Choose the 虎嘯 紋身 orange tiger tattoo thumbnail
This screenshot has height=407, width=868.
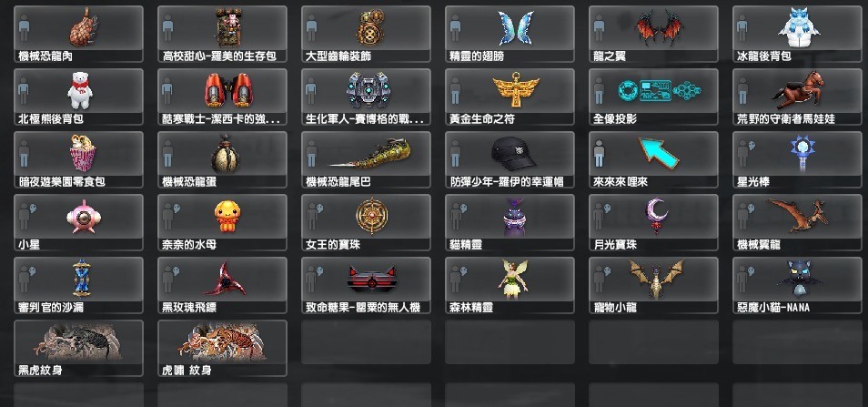pos(222,349)
